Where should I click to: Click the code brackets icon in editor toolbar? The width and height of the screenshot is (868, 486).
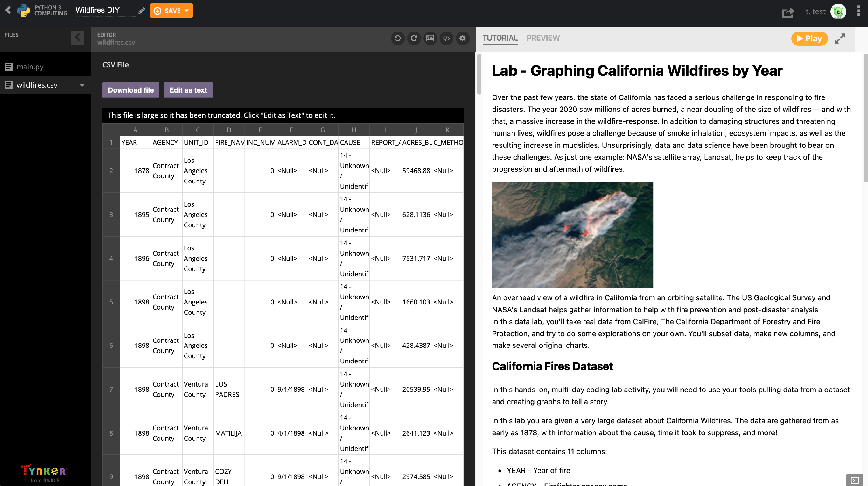pos(446,38)
